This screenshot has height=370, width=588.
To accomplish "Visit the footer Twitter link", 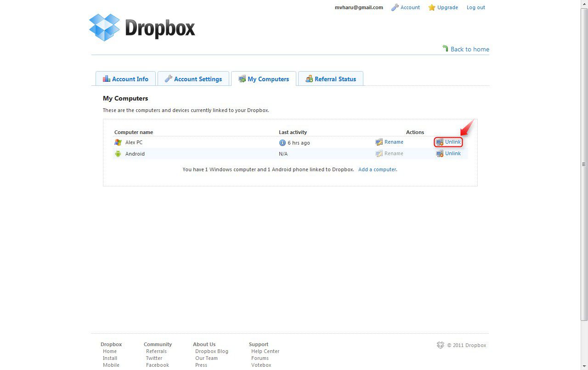I will (154, 358).
